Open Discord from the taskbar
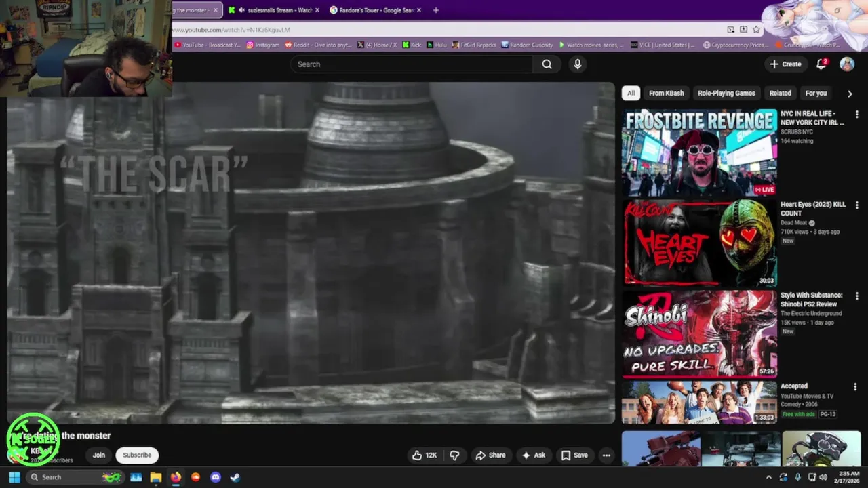 [x=215, y=477]
